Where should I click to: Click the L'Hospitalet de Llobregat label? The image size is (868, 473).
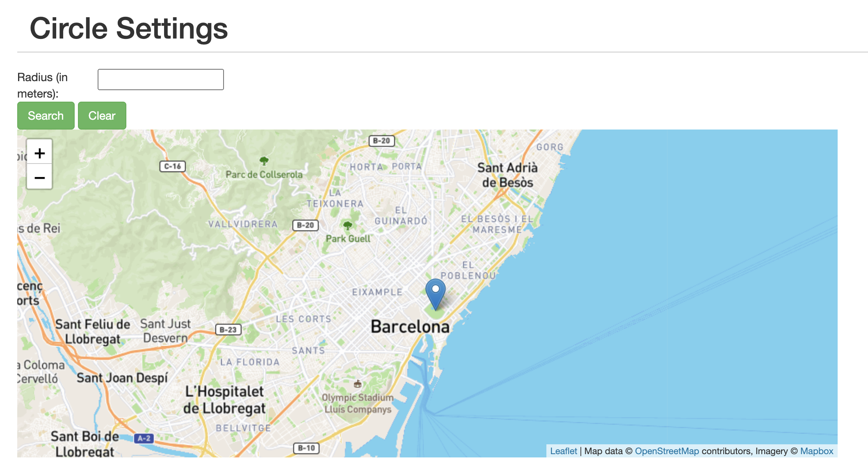pos(224,400)
